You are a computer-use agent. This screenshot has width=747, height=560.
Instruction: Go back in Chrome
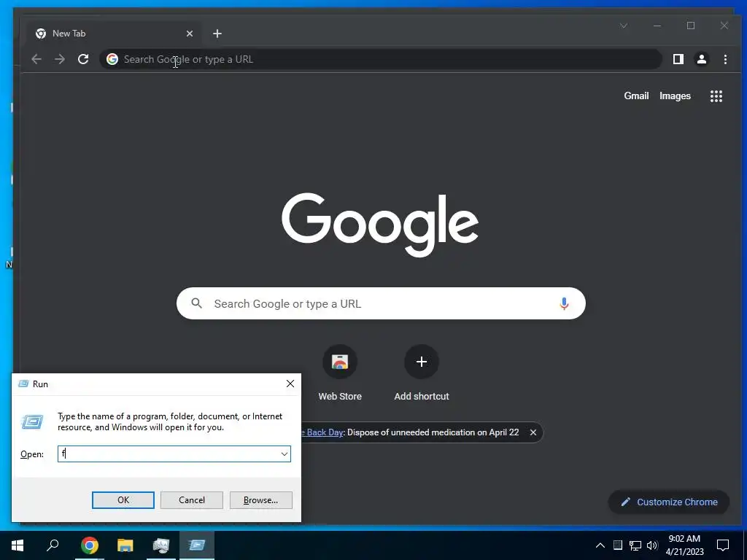click(36, 59)
